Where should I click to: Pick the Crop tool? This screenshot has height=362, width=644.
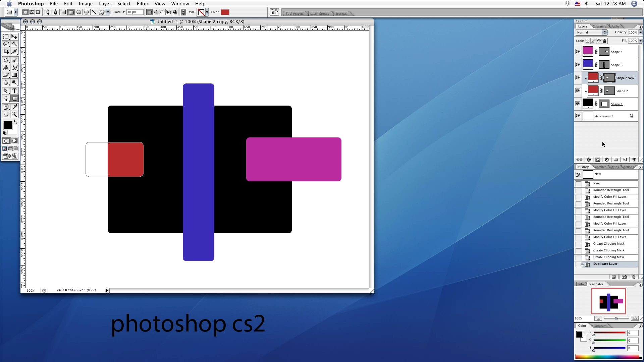[6, 51]
